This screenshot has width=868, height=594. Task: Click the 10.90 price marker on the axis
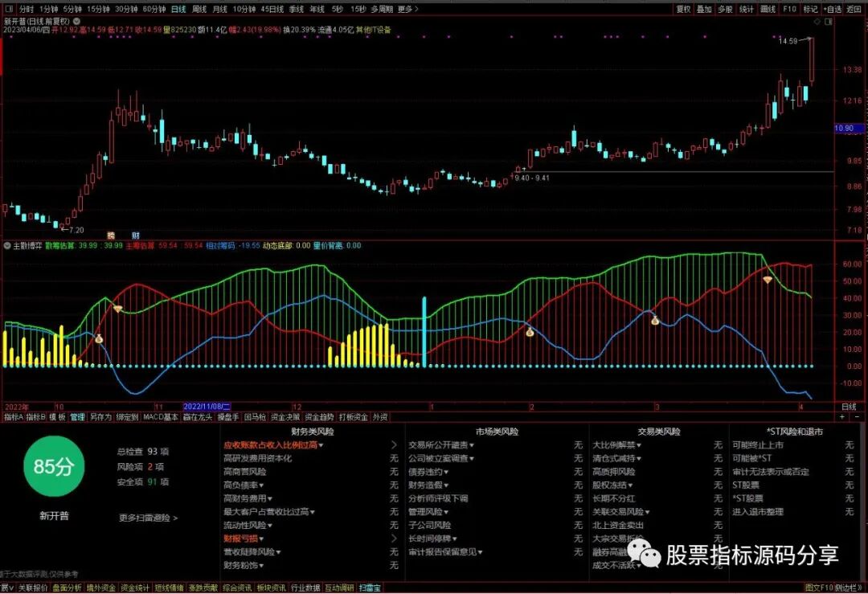850,128
